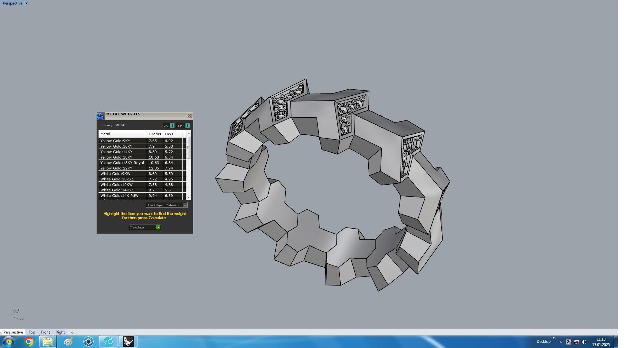Image resolution: width=644 pixels, height=348 pixels.
Task: Select the Yellow Gold:18KY Royal row
Action: click(142, 163)
